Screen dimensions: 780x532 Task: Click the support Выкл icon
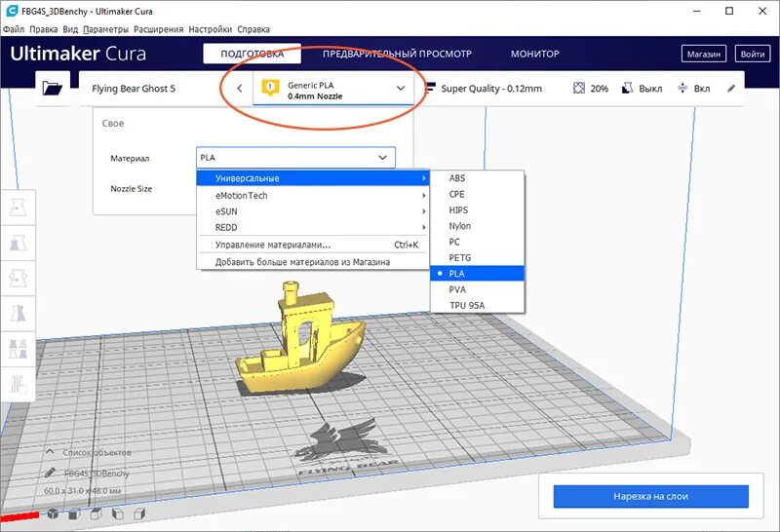[627, 89]
